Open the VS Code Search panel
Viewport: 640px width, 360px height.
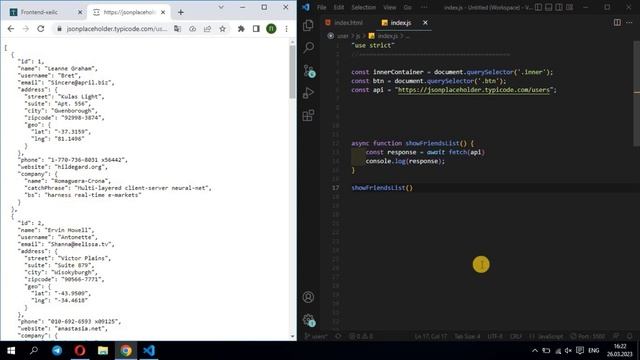(309, 48)
